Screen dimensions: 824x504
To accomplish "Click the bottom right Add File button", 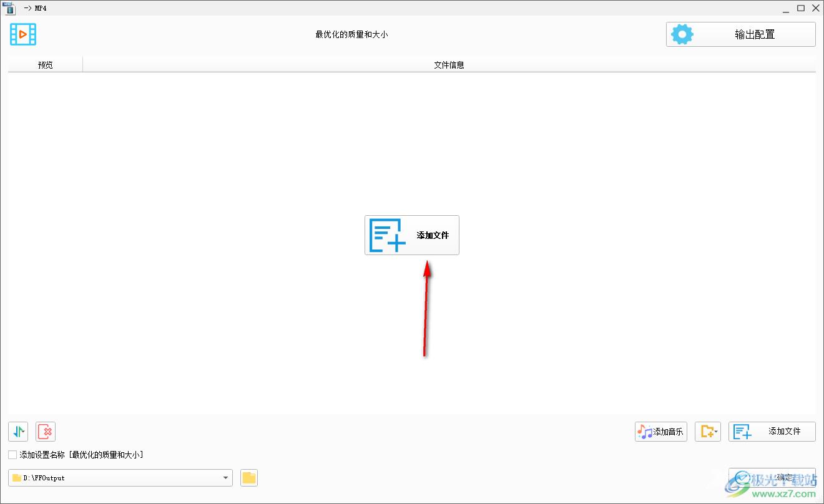I will point(772,432).
